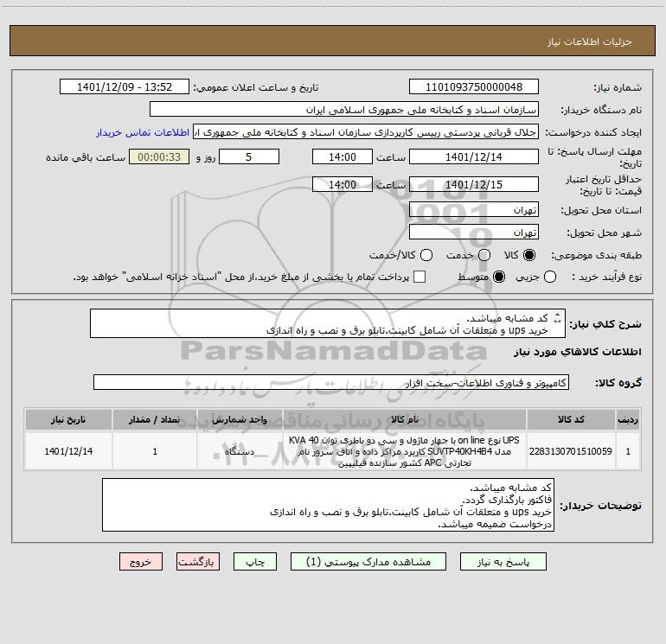Image resolution: width=666 pixels, height=644 pixels.
Task: Click the بازگشت back button
Action: click(198, 562)
